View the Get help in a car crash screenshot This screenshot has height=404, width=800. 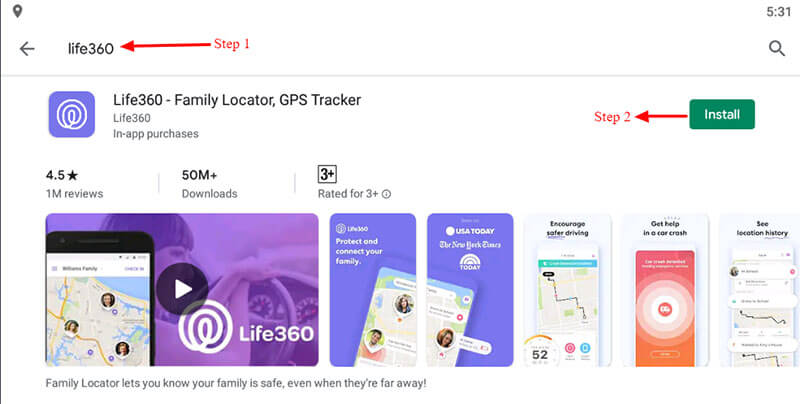coord(665,290)
